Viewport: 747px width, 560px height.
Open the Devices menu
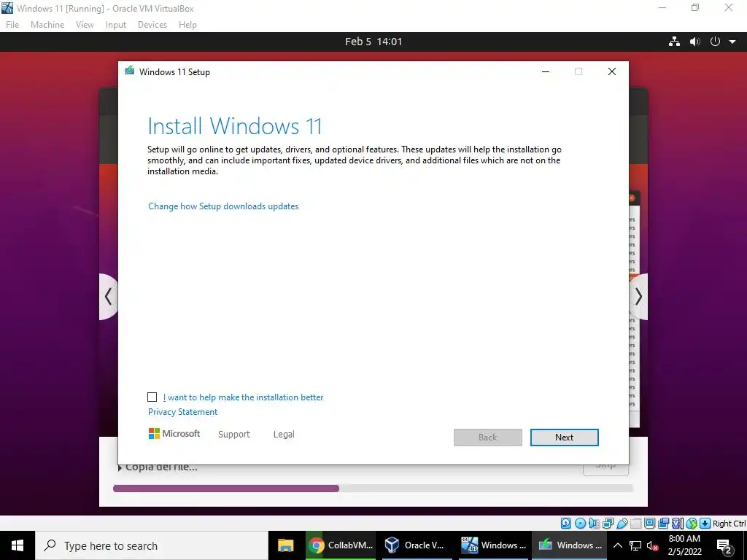[152, 25]
